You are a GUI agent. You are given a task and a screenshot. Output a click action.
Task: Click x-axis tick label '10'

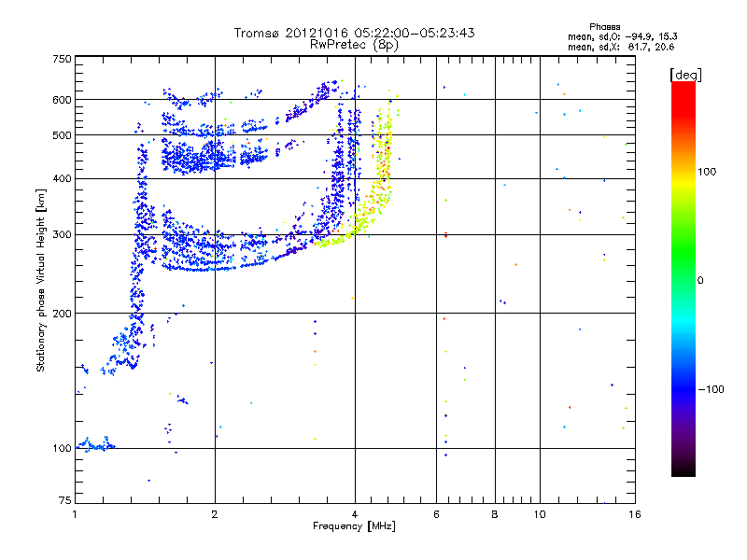(x=540, y=514)
